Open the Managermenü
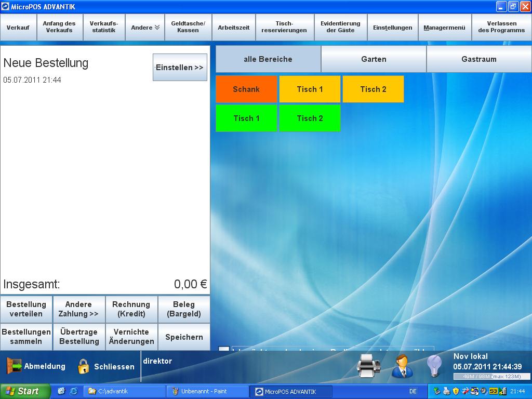Screen dimensions: 532x399 point(444,28)
